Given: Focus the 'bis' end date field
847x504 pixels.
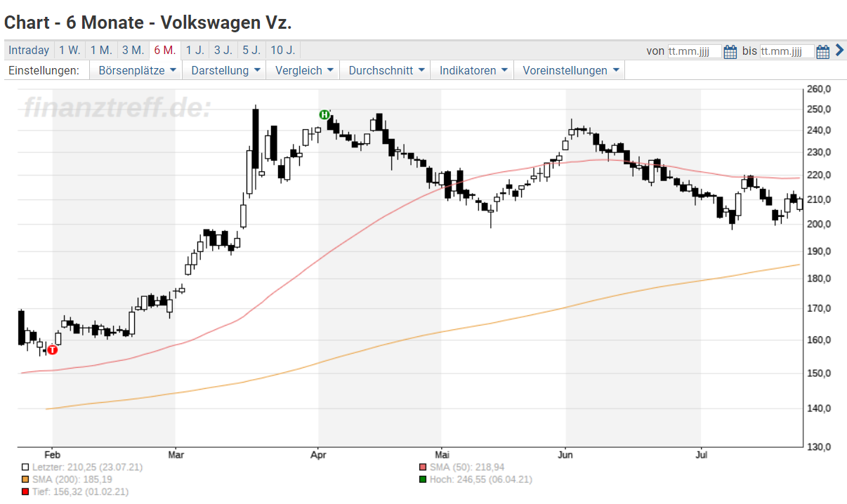Looking at the screenshot, I should click(787, 51).
